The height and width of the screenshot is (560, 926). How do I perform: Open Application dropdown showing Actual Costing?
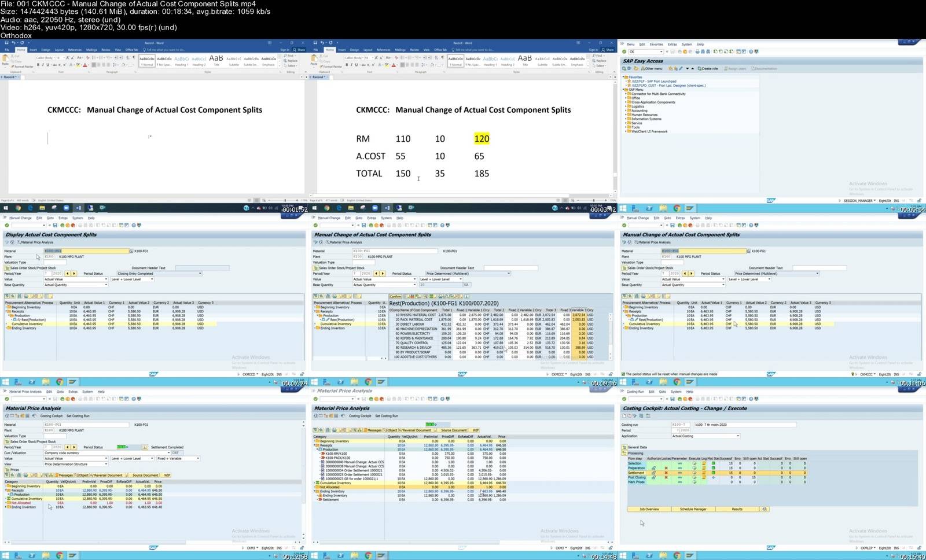click(738, 436)
